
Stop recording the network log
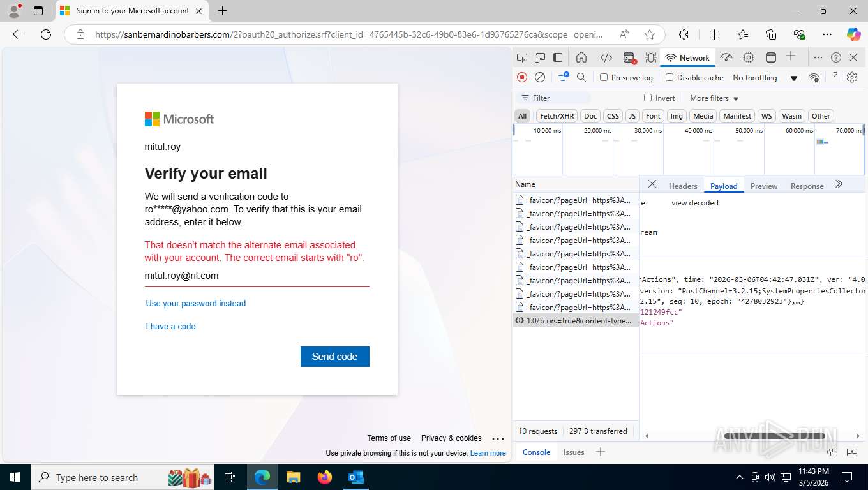point(522,77)
